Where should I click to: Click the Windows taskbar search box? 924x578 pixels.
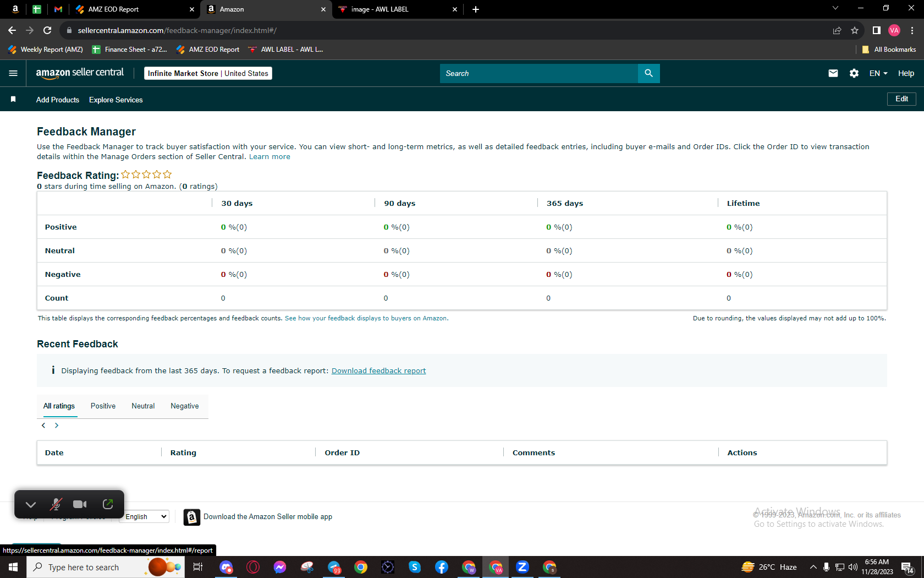pos(106,567)
